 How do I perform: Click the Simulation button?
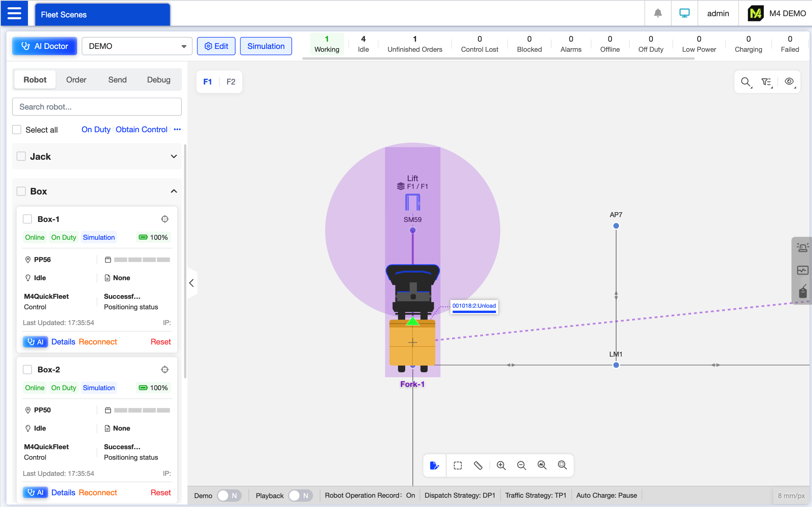(266, 46)
